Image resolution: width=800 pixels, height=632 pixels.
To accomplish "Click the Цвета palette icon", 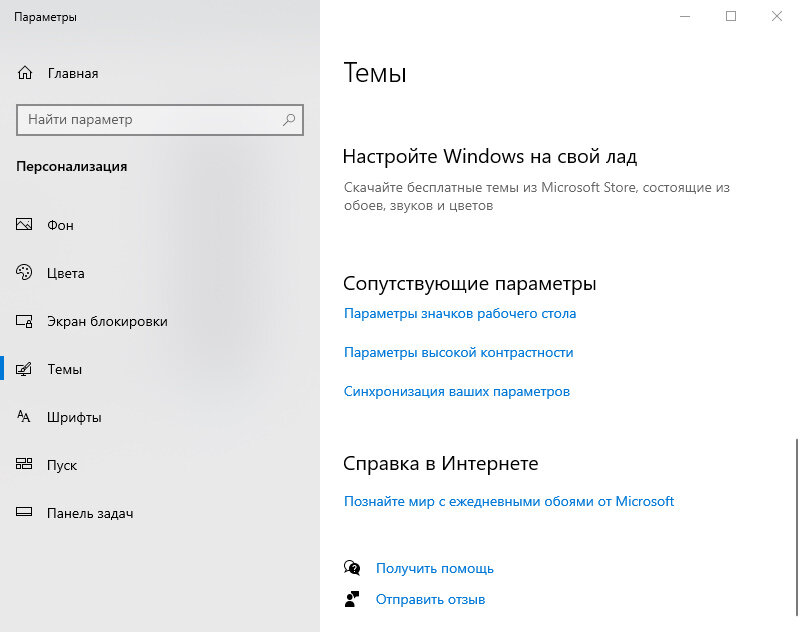I will 24,272.
